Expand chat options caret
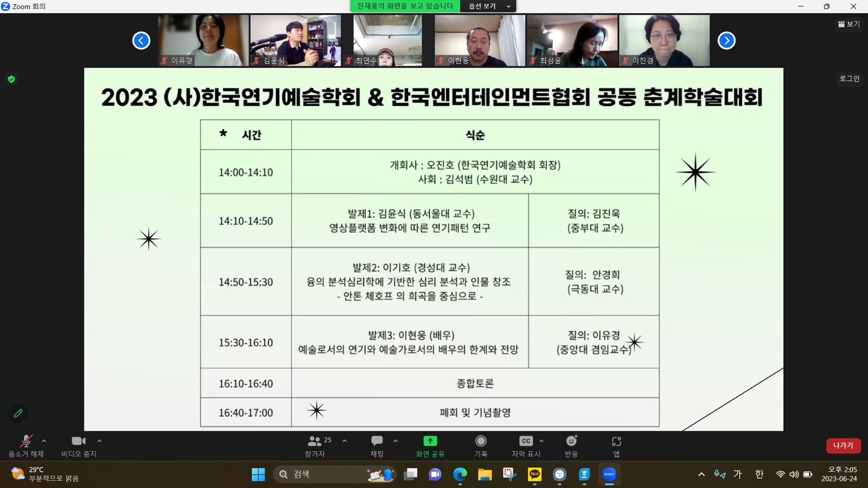This screenshot has height=488, width=868. pyautogui.click(x=395, y=441)
